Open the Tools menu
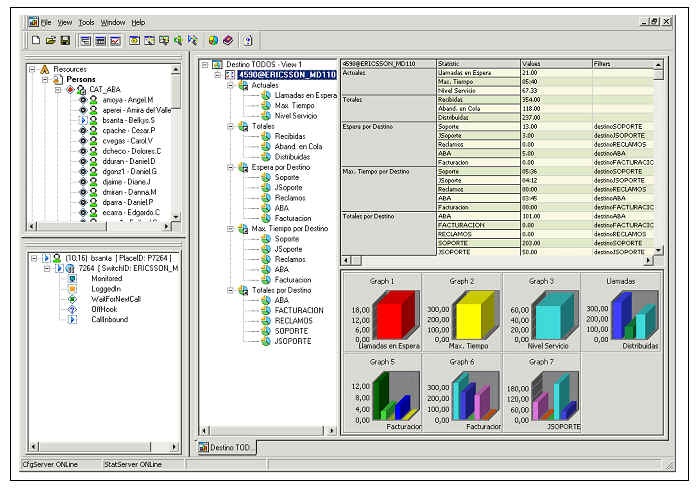Viewport: 699px width, 489px height. coord(86,22)
